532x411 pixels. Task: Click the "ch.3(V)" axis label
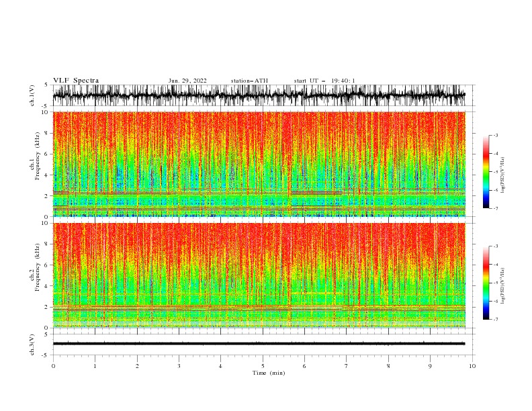(x=32, y=345)
